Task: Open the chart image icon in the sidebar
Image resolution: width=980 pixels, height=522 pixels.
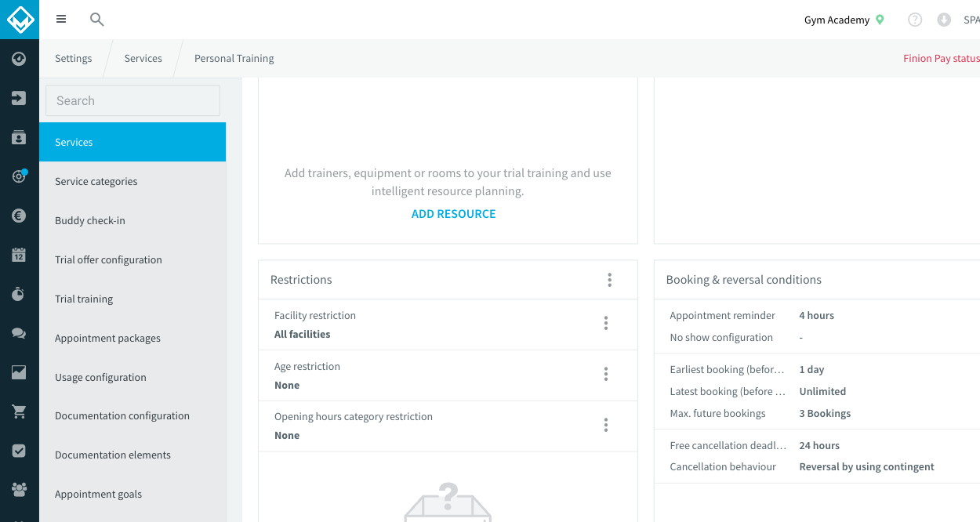Action: coord(20,372)
